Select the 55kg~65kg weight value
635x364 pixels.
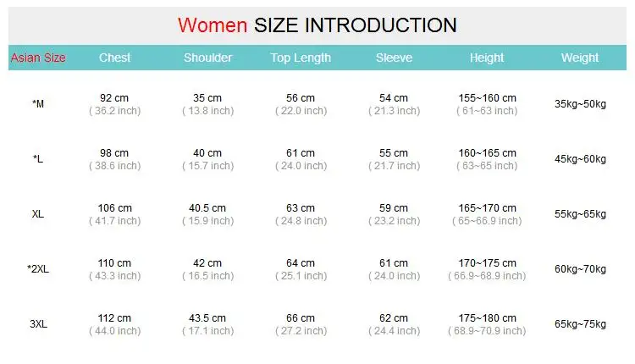580,214
